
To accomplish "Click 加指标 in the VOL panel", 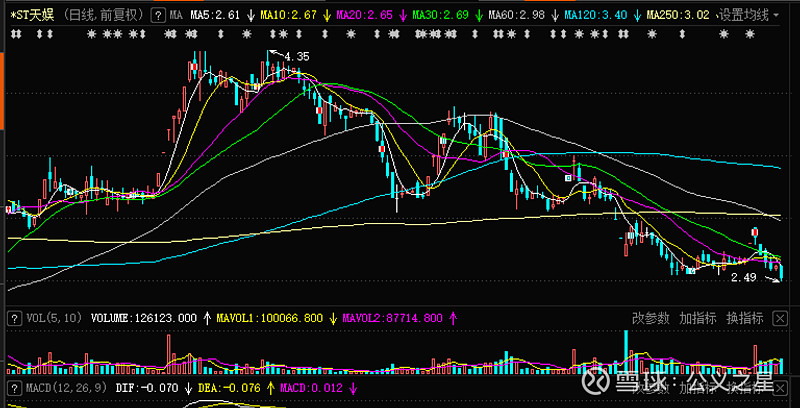I will [x=697, y=319].
